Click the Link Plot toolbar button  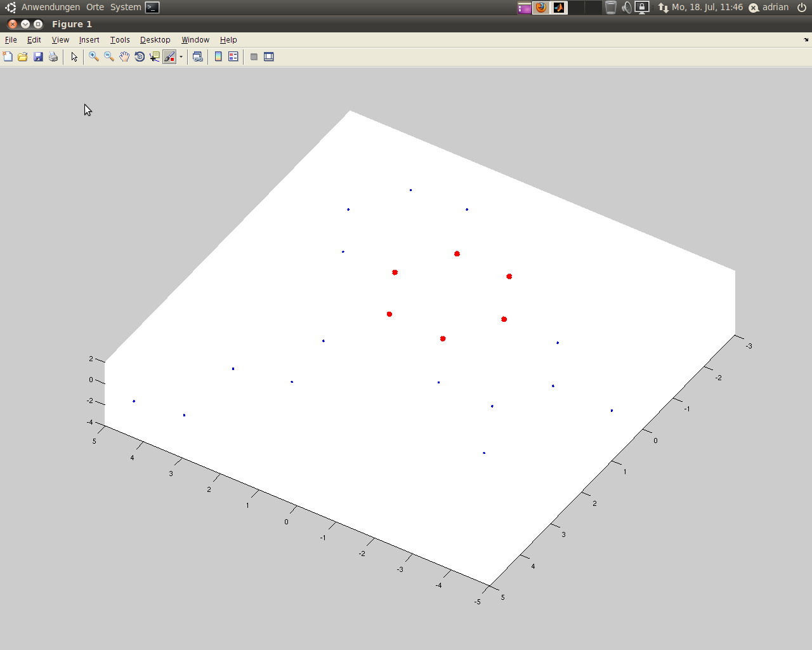pos(198,57)
